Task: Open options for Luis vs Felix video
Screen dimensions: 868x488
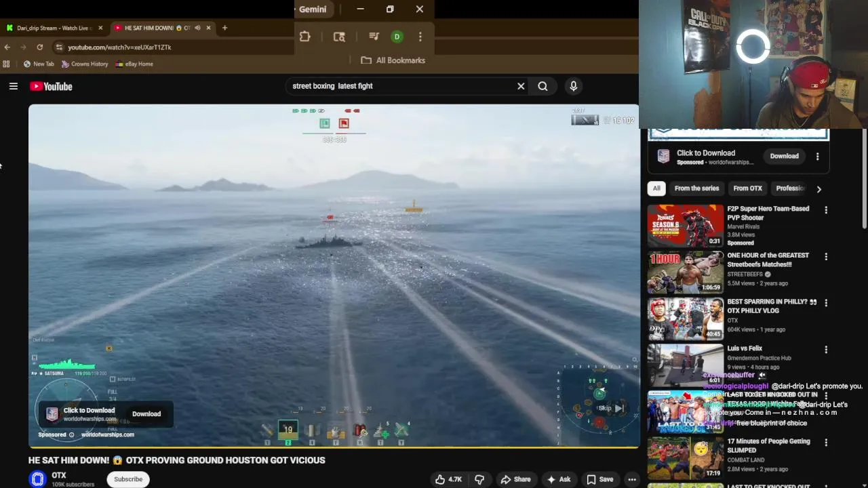Action: (x=826, y=350)
